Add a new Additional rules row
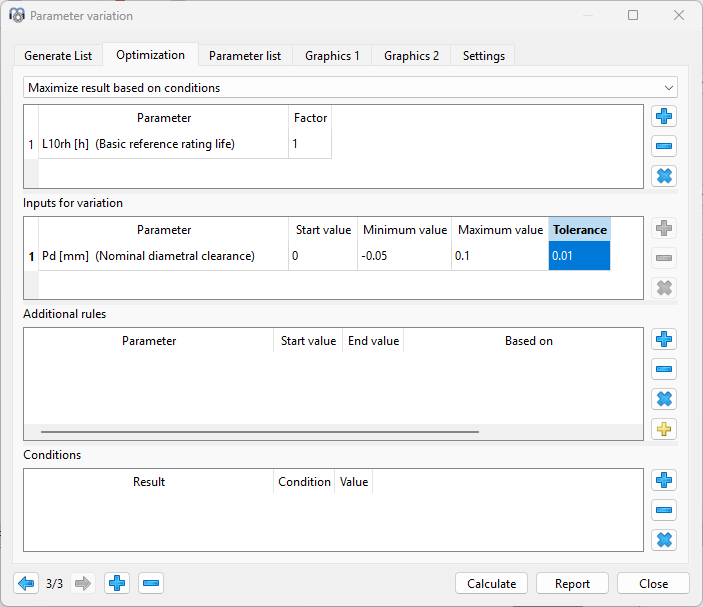Viewport: 703px width, 607px height. (x=664, y=339)
